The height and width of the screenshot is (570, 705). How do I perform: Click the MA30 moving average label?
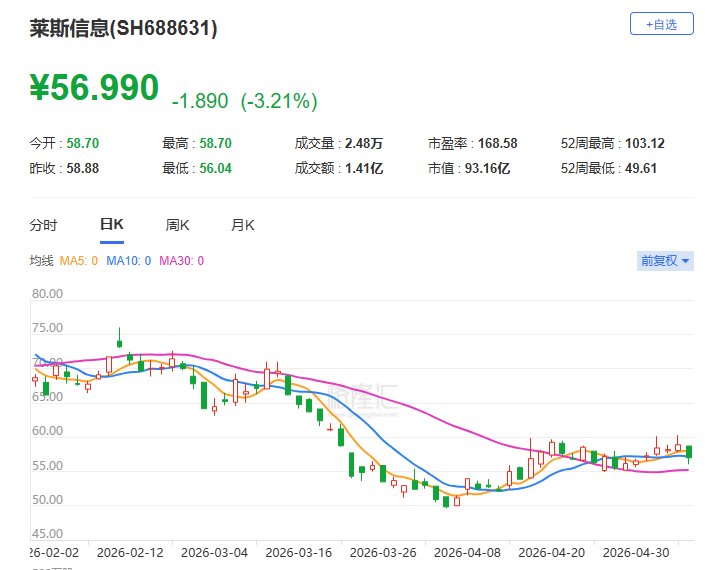pos(182,261)
